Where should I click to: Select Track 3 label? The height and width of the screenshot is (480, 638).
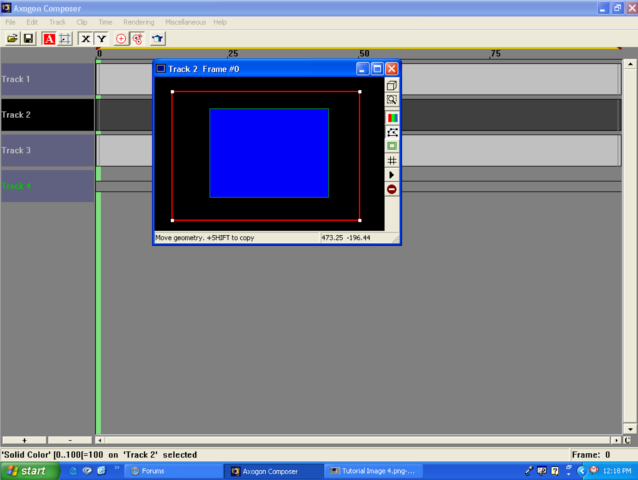pos(47,151)
